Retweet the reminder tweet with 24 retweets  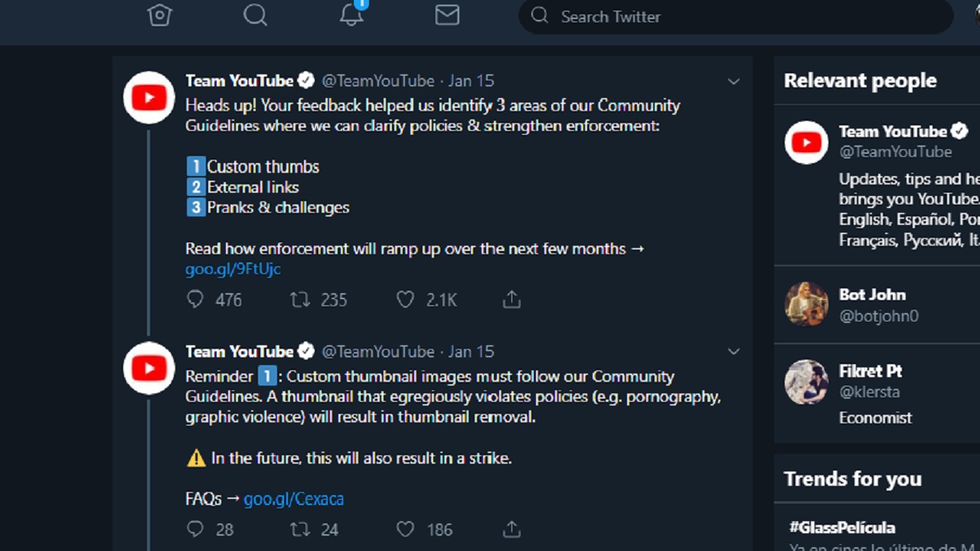pos(299,529)
